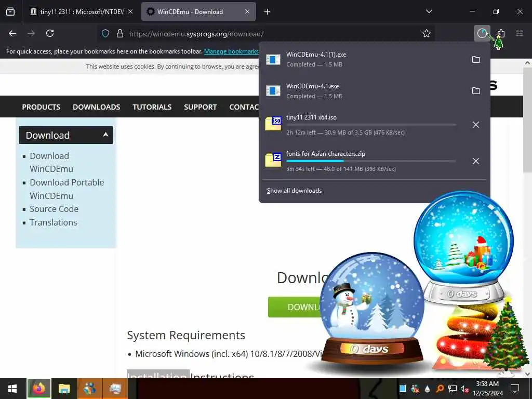Open the Windows Start menu

pos(13,389)
